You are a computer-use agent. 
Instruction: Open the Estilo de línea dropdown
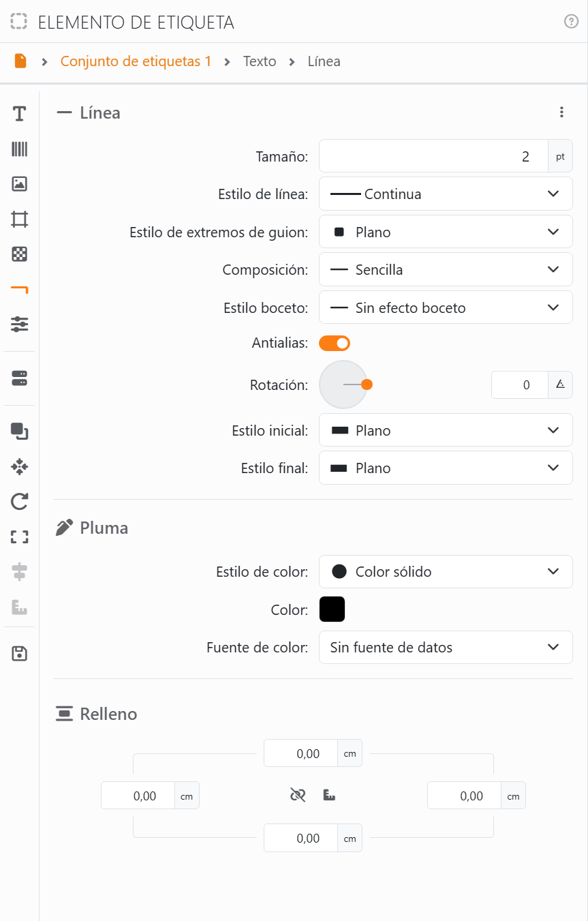point(446,194)
